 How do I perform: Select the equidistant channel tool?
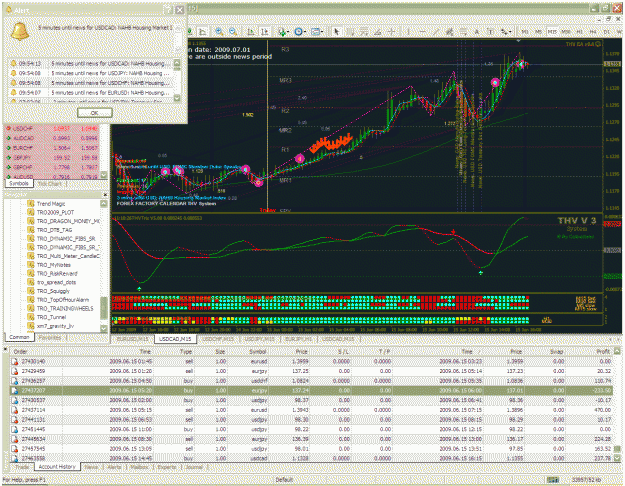point(449,31)
